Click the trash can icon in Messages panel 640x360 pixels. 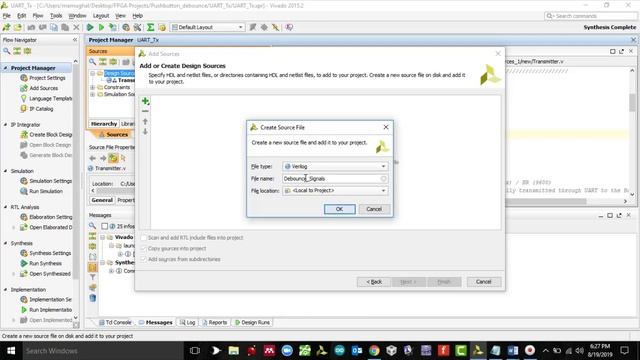tap(93, 298)
